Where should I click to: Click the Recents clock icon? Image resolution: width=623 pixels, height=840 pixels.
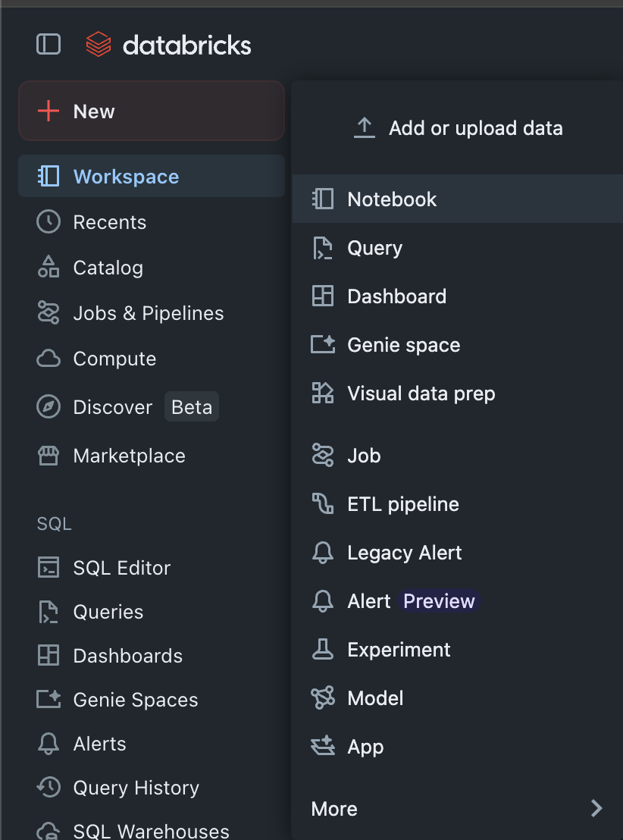49,222
